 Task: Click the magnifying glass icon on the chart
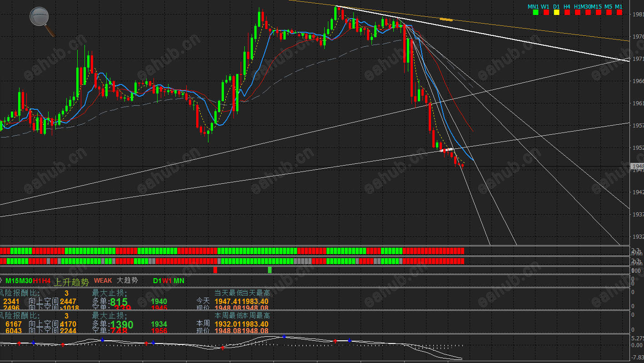point(42,21)
